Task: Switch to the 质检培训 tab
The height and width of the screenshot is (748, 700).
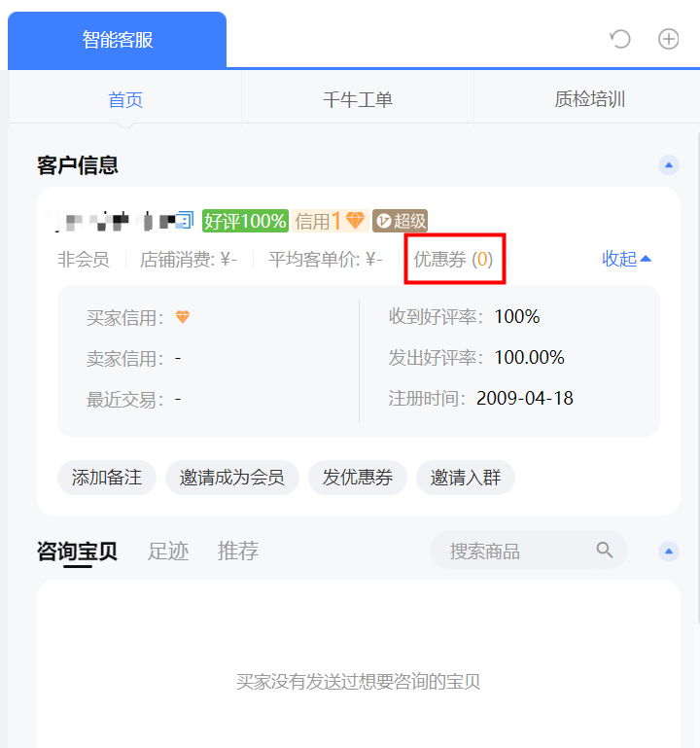Action: 589,100
